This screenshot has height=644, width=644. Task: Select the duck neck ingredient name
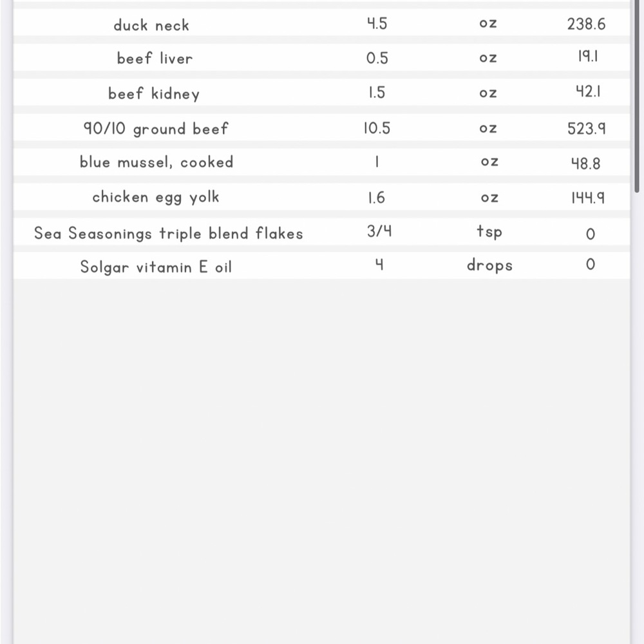151,26
